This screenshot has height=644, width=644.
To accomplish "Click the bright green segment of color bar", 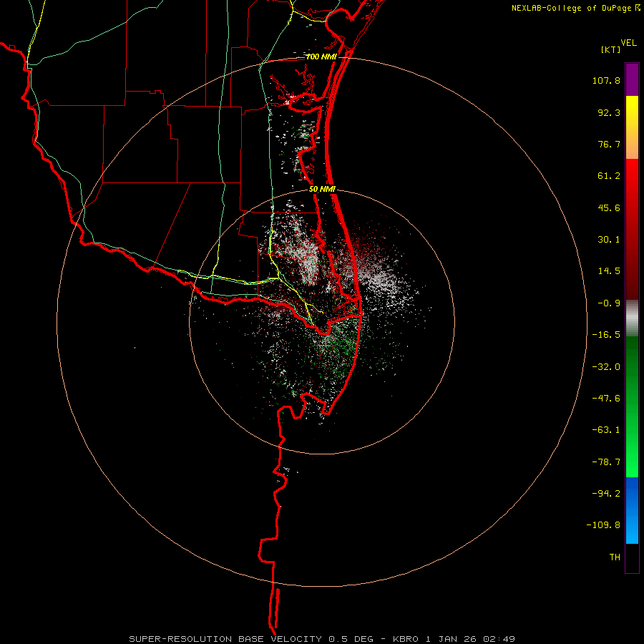I will [x=632, y=406].
